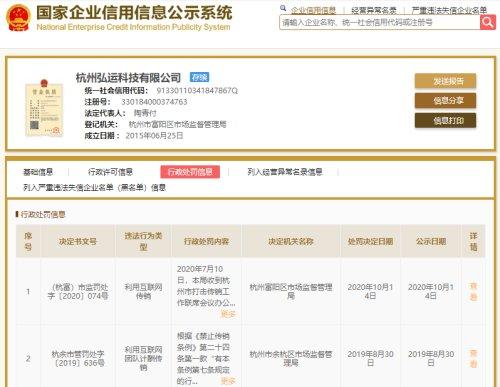Switch to 列入经营异常名录信息 tab
The width and height of the screenshot is (500, 387).
[x=285, y=172]
